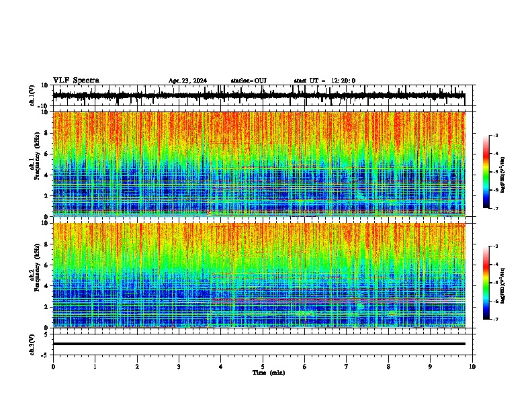
Task: Click the "8" kHz tick of ch.1 spectrogram
Action: 47,133
